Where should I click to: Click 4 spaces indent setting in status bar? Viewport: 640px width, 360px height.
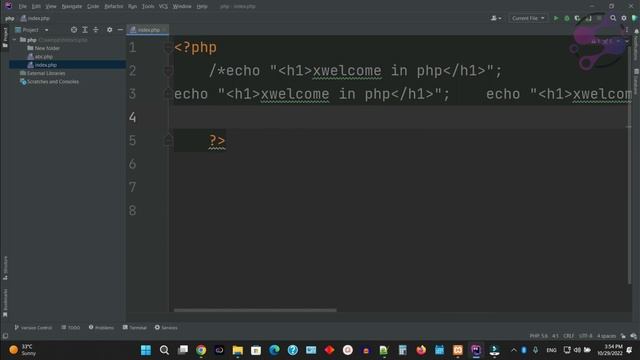click(607, 336)
